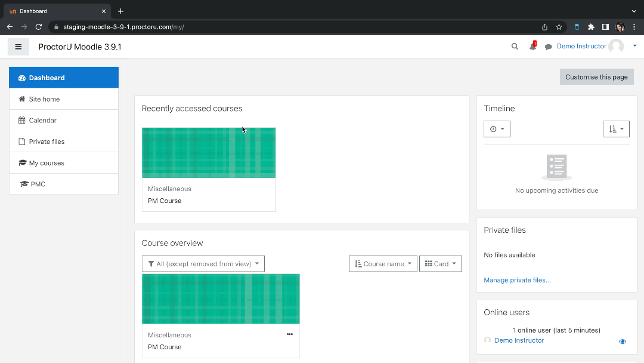Open the Course name sort dropdown
Viewport: 644px width, 363px height.
pyautogui.click(x=383, y=264)
